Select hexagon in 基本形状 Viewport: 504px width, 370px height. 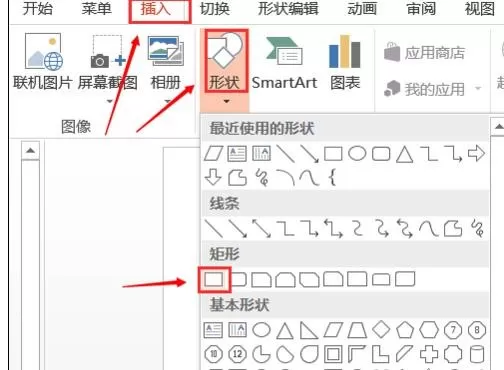coord(429,330)
